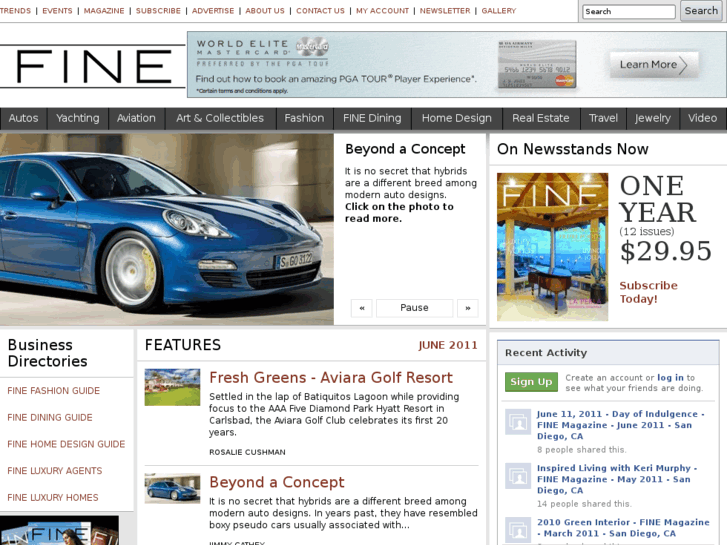The image size is (727, 545).
Task: Click the Aviara golf resort thumbnail
Action: (172, 387)
